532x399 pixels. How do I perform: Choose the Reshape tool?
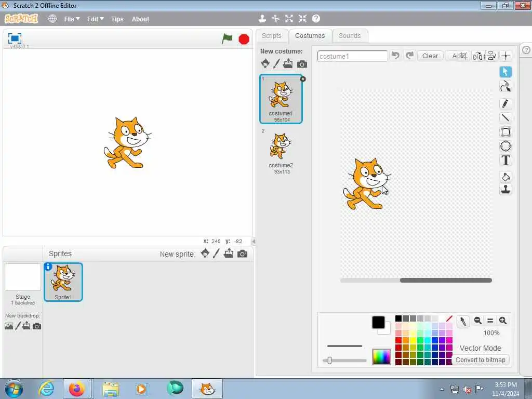click(506, 87)
